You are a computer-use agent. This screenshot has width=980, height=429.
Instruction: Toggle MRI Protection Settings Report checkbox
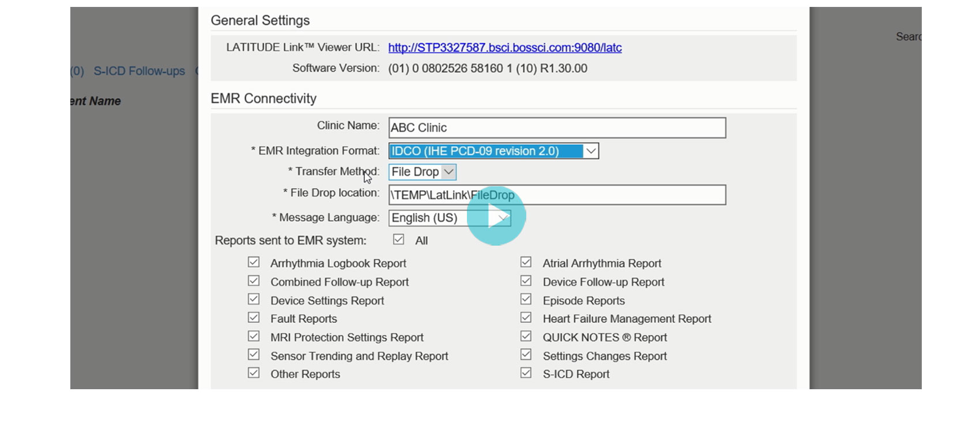pos(254,336)
